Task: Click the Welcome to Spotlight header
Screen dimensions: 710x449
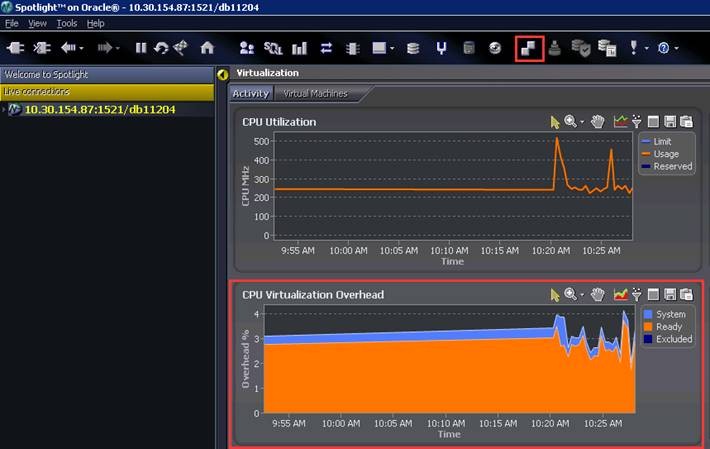Action: pos(107,74)
